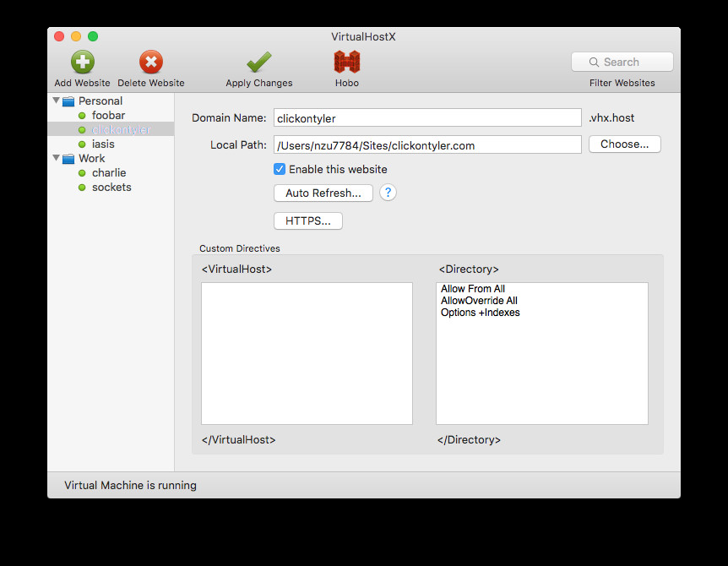Click the green zoom window button
Viewport: 728px width, 566px height.
[93, 36]
